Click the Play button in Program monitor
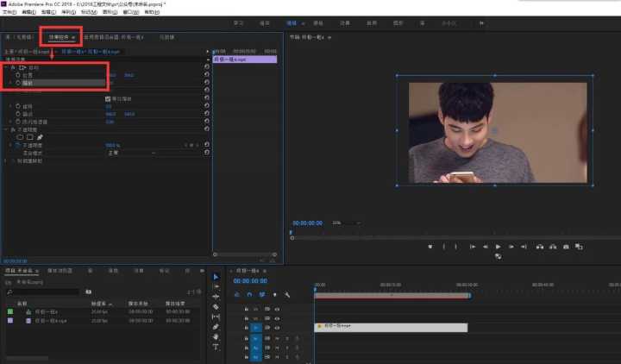 point(498,247)
